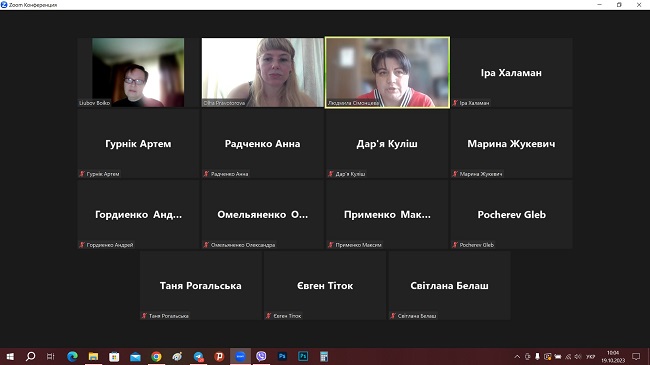The height and width of the screenshot is (365, 650).
Task: Select Liubov Boiko's video tile
Action: click(x=138, y=72)
